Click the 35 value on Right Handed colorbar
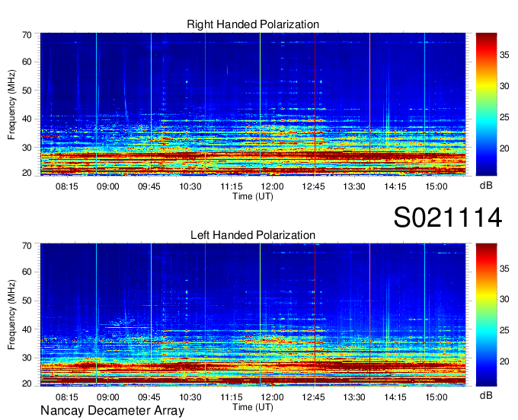This screenshot has height=420, width=518. [504, 55]
